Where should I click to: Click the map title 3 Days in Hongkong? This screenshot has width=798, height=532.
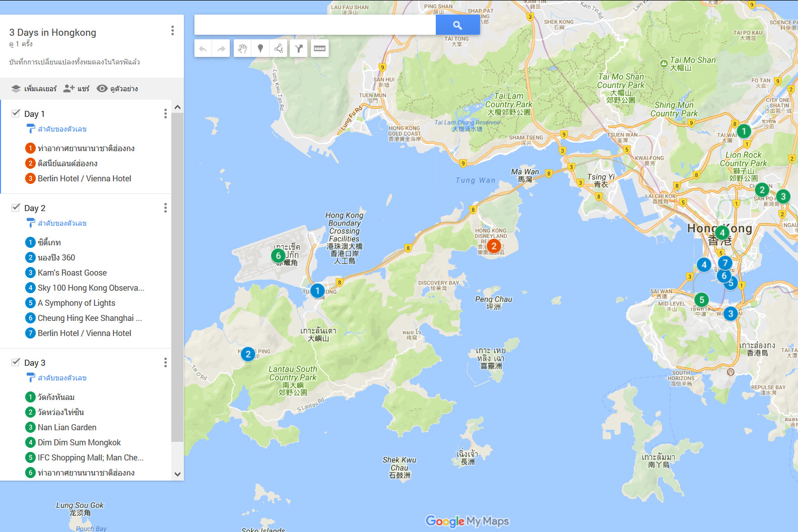coord(53,32)
